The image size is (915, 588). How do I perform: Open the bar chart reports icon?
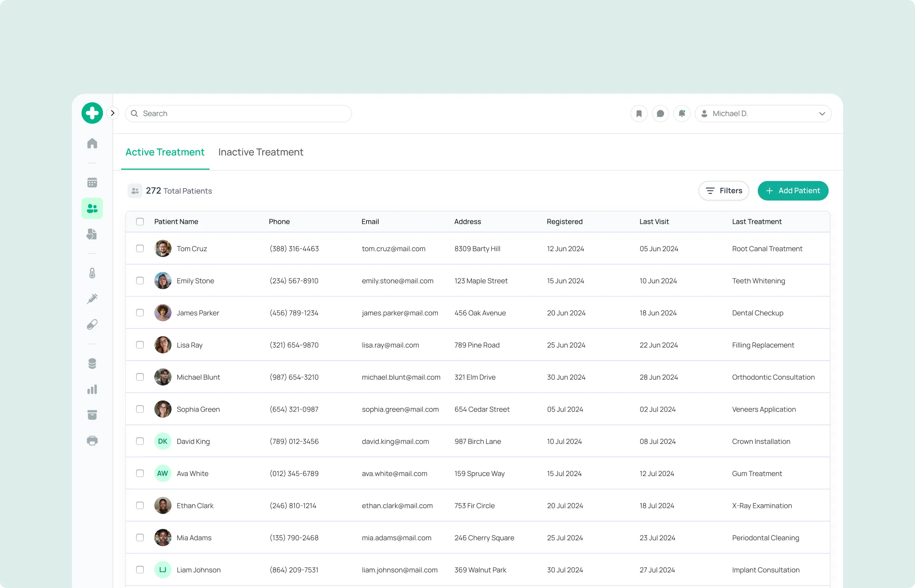point(92,389)
